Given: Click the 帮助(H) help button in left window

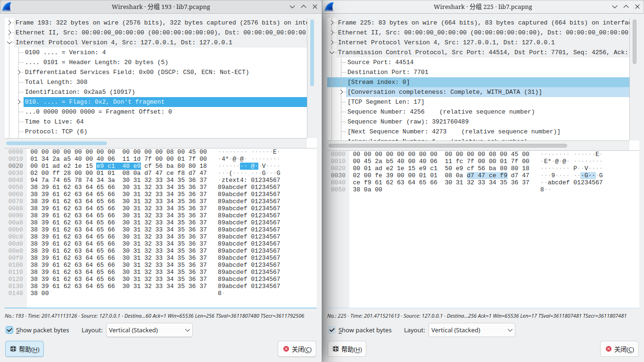Looking at the screenshot, I should (25, 349).
